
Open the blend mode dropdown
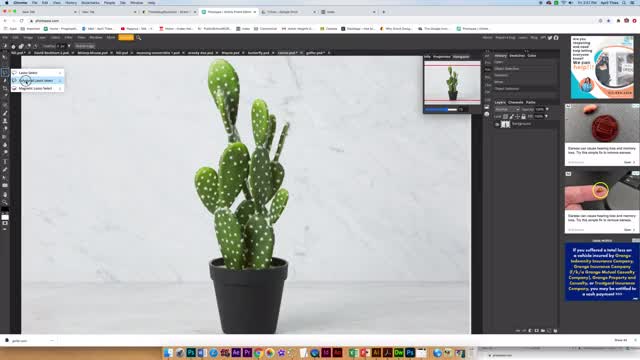click(507, 109)
